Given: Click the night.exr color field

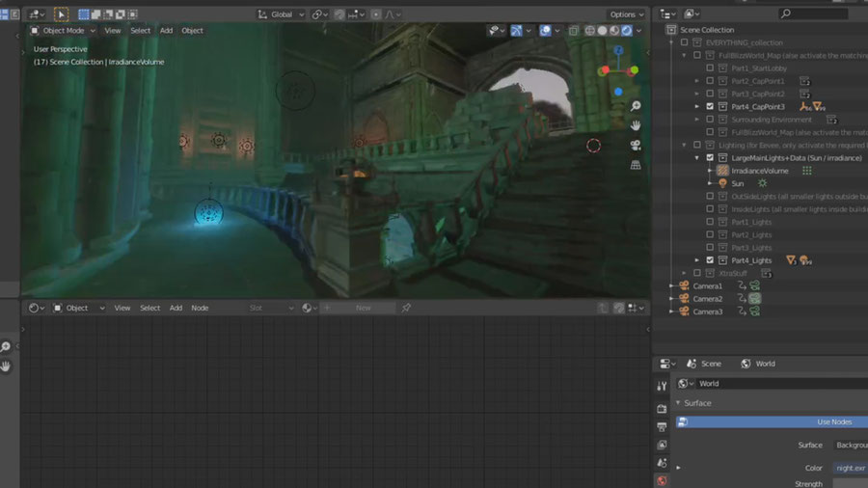Looking at the screenshot, I should (851, 468).
